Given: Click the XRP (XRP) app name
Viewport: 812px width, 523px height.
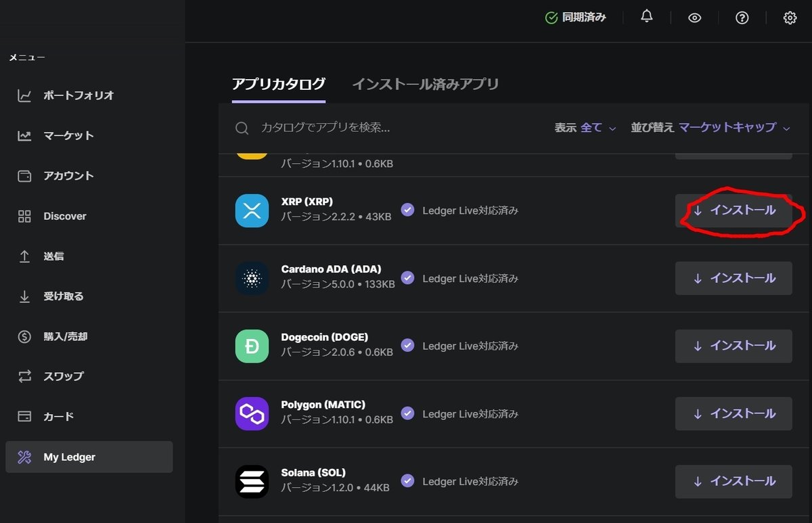Looking at the screenshot, I should (x=307, y=202).
